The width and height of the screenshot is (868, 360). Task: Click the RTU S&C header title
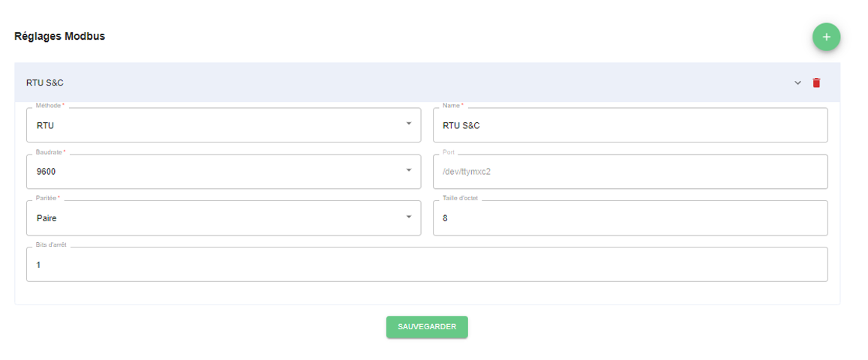(45, 82)
